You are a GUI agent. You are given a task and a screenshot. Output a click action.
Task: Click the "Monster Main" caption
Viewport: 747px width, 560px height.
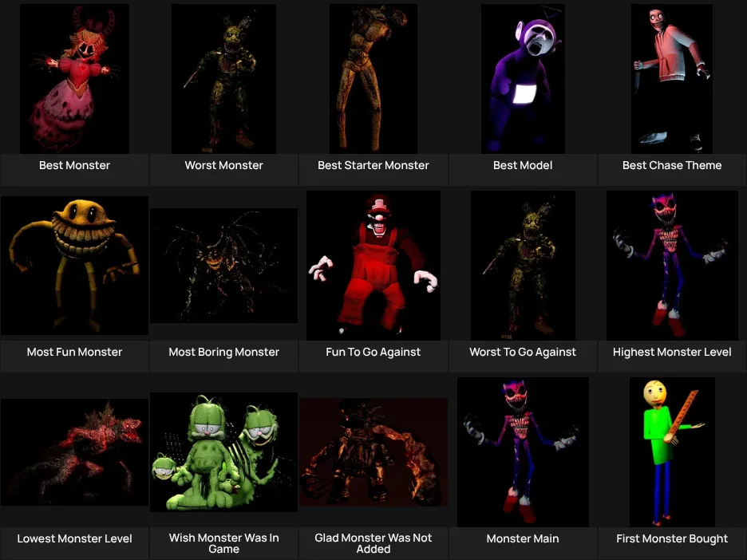523,538
